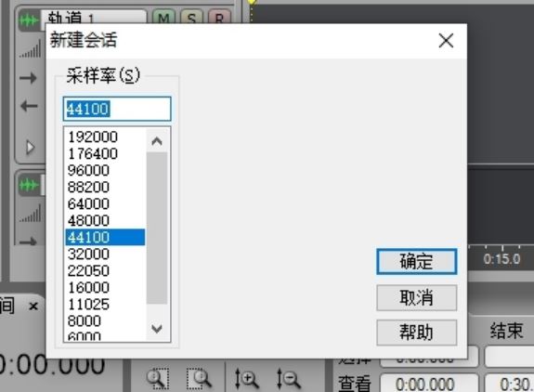The image size is (534, 392).
Task: Mute track 1 with the M button
Action: click(164, 18)
